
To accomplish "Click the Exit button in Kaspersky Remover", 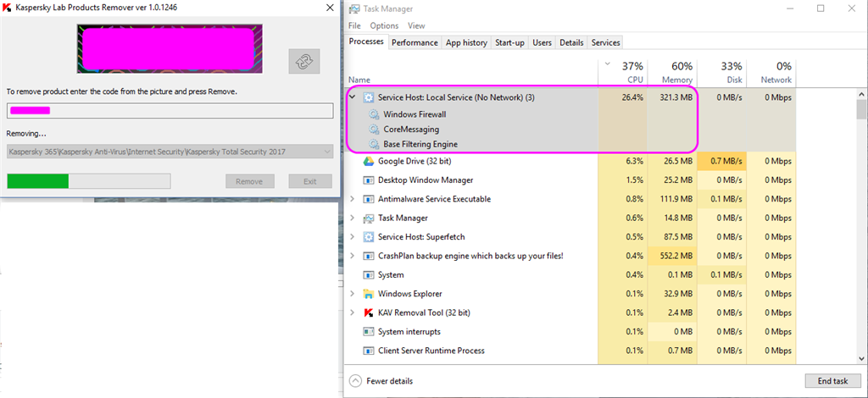I will [x=310, y=181].
